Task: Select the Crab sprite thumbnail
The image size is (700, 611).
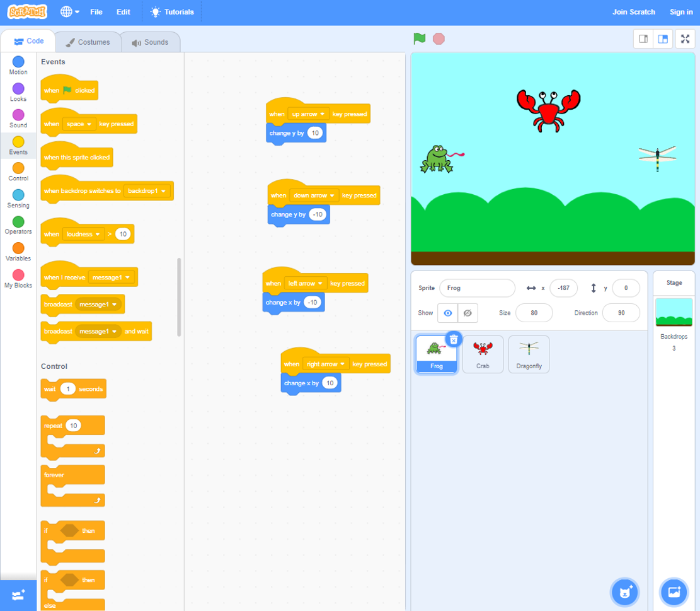Action: [x=483, y=354]
